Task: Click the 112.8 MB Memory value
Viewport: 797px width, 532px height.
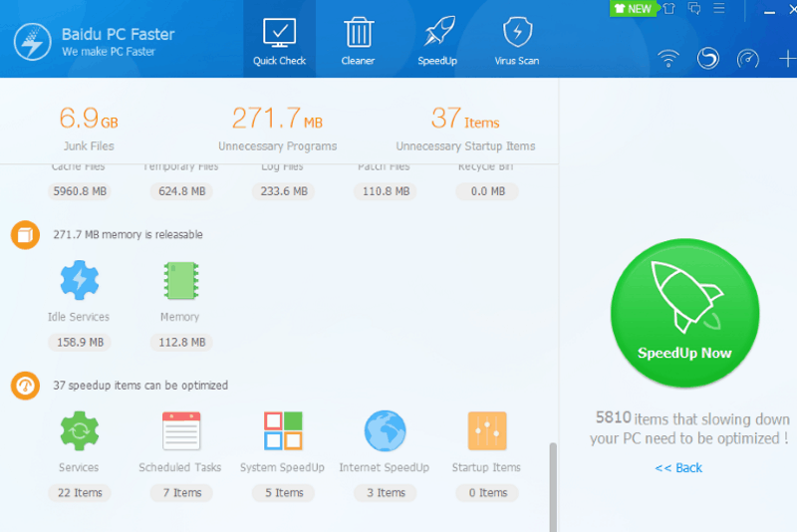Action: click(x=181, y=342)
